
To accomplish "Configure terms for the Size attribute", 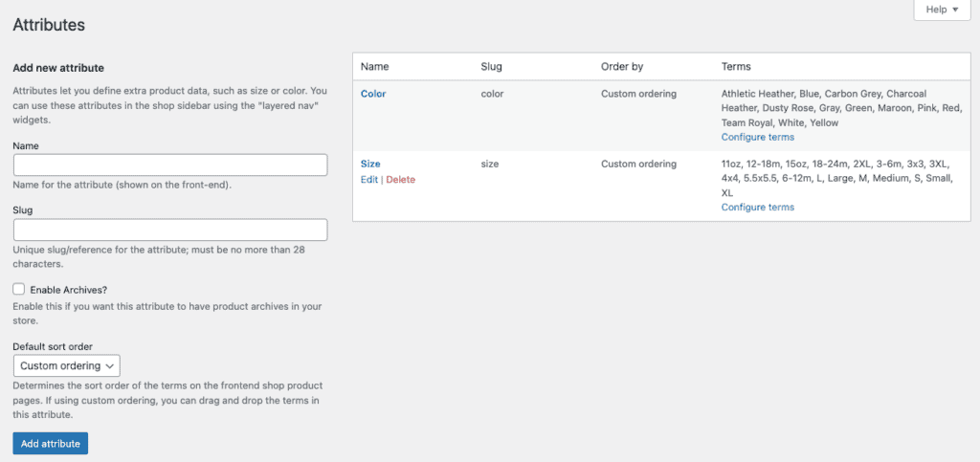I will [757, 207].
